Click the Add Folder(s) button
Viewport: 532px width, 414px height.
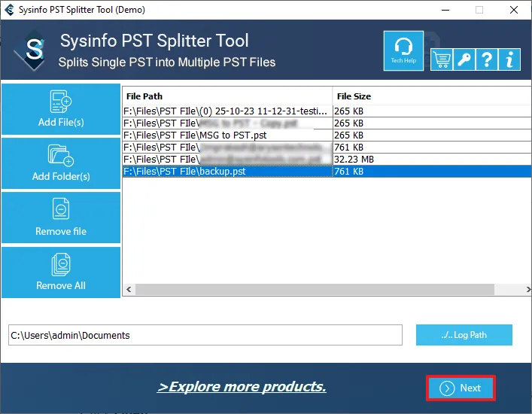click(x=61, y=163)
